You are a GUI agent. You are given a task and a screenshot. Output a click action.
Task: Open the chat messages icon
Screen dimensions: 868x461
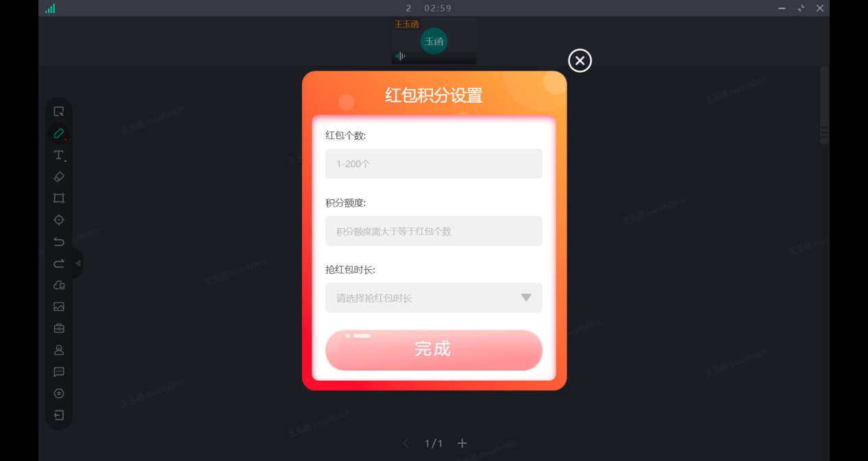coord(59,372)
